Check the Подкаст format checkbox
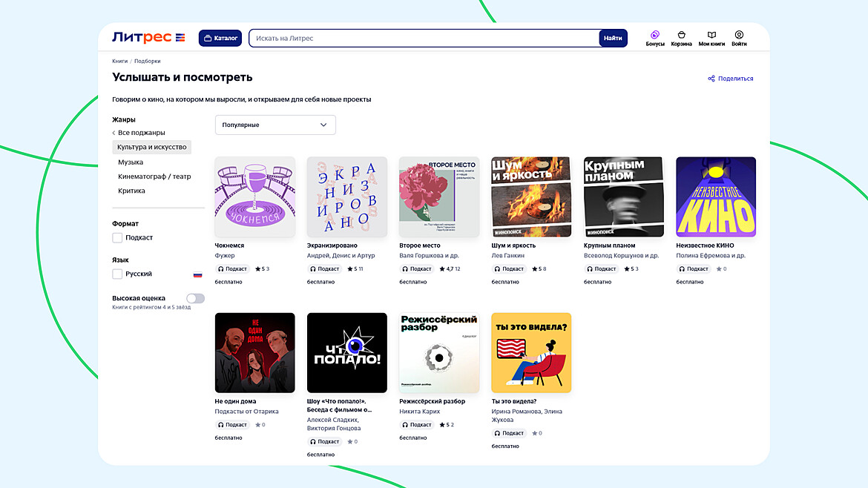 (x=117, y=238)
